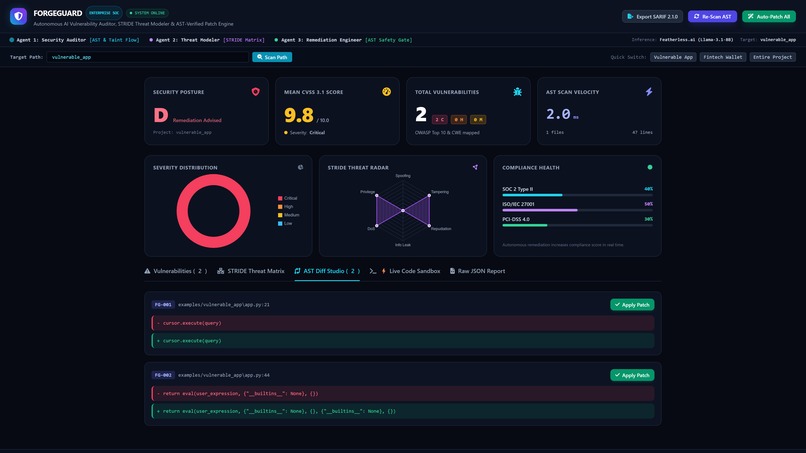Click Export SARIF 2.1.0 button
Viewport: 806px width, 453px height.
652,16
